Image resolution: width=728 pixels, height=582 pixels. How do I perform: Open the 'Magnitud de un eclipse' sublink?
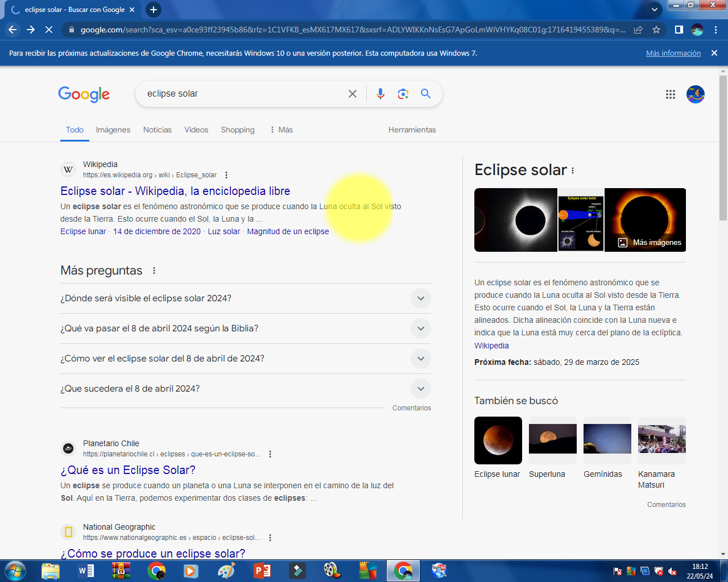[x=288, y=231]
